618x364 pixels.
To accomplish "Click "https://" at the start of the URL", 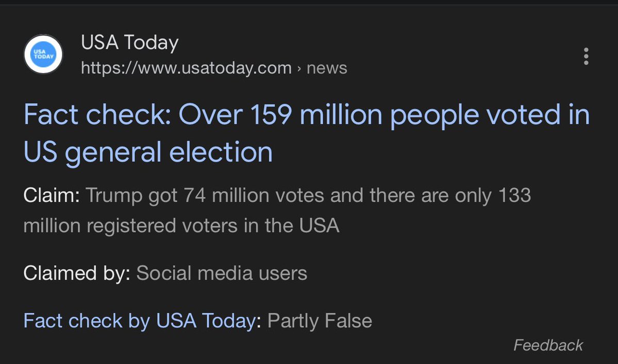I will pyautogui.click(x=101, y=68).
